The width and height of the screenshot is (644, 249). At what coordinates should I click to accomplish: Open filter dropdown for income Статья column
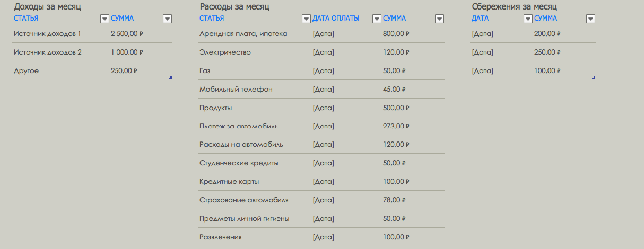point(105,19)
